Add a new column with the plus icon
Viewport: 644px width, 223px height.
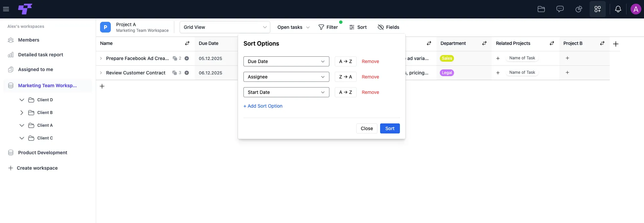pyautogui.click(x=616, y=44)
